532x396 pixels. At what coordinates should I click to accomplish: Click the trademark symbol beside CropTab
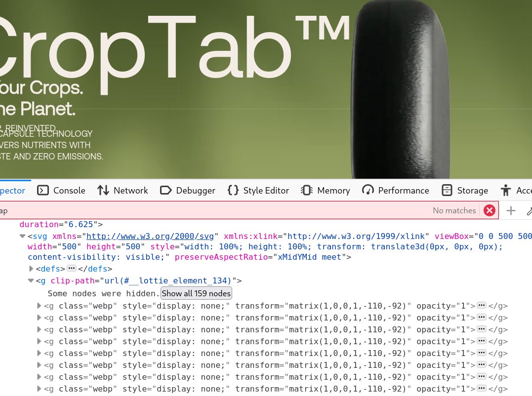click(x=323, y=28)
